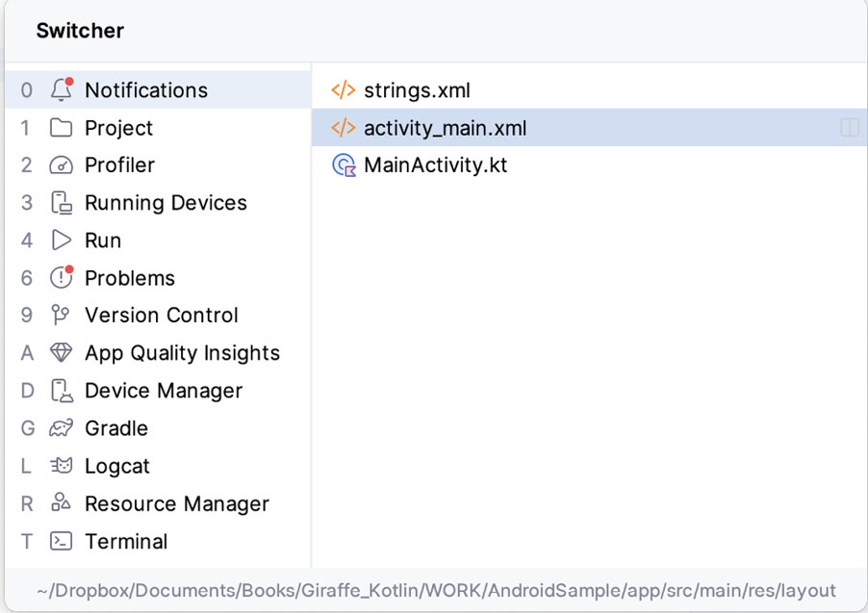Select the Version Control branch icon

pyautogui.click(x=62, y=316)
